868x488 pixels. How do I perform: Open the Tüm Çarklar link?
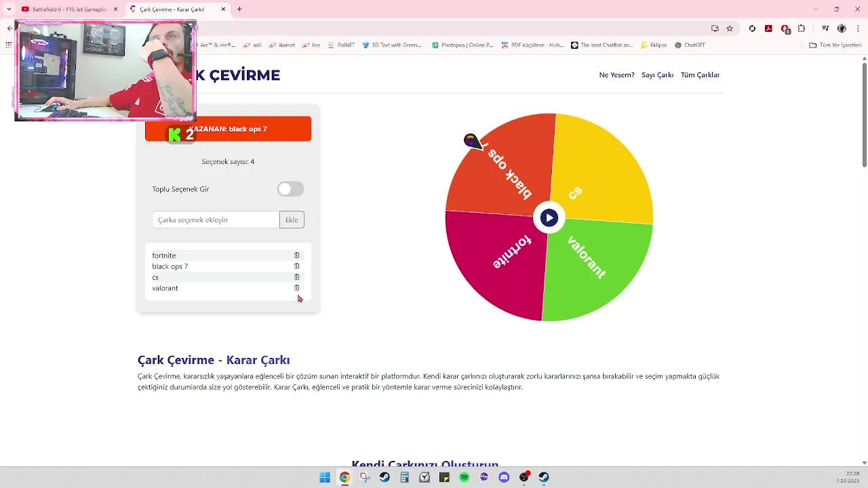point(700,75)
